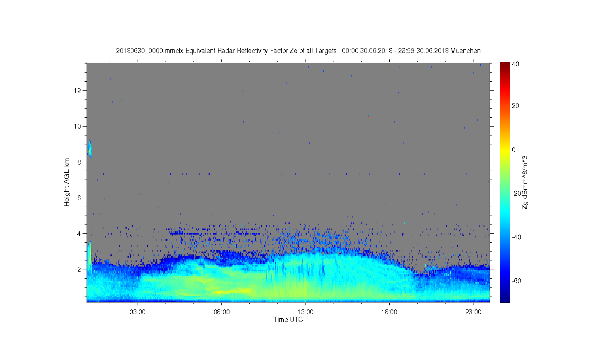This screenshot has width=607, height=364.
Task: Click the cyan echo blob near 9 km
Action: [90, 150]
